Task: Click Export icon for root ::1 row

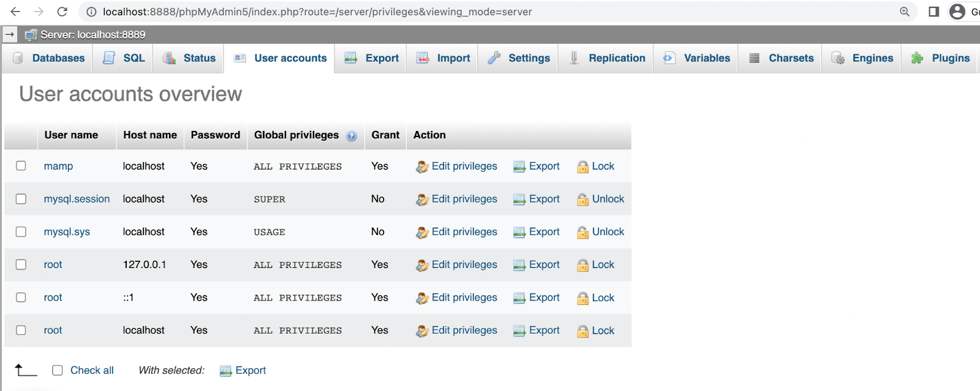Action: point(519,298)
